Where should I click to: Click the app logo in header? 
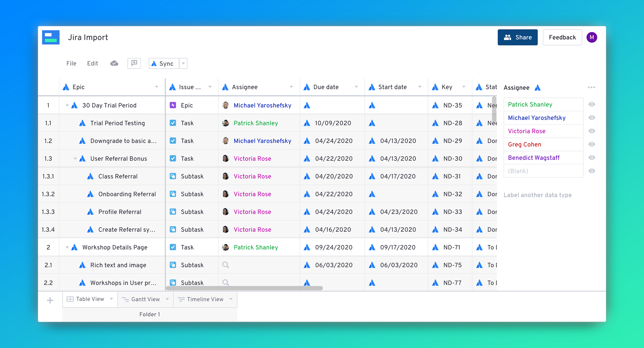click(x=51, y=38)
